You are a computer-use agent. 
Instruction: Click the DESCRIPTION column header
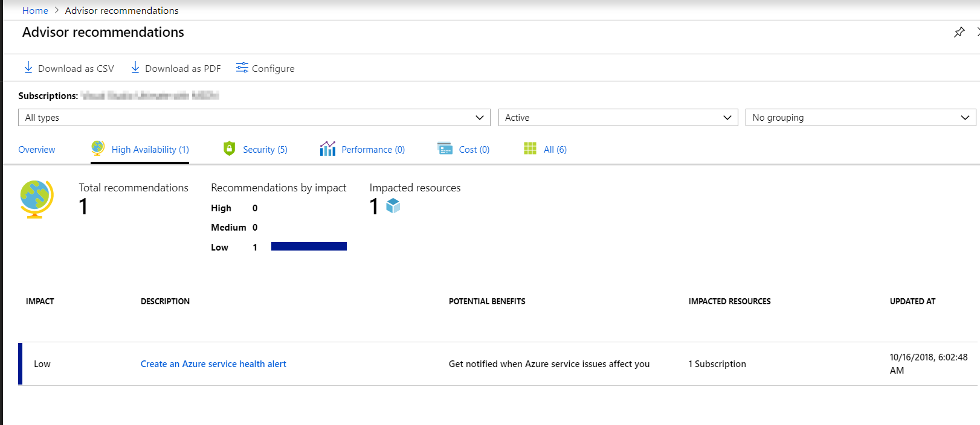click(165, 301)
